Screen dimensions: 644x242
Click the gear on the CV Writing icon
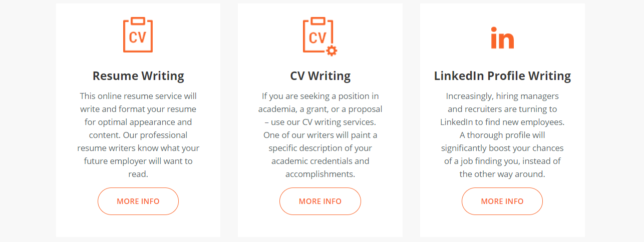pos(332,50)
